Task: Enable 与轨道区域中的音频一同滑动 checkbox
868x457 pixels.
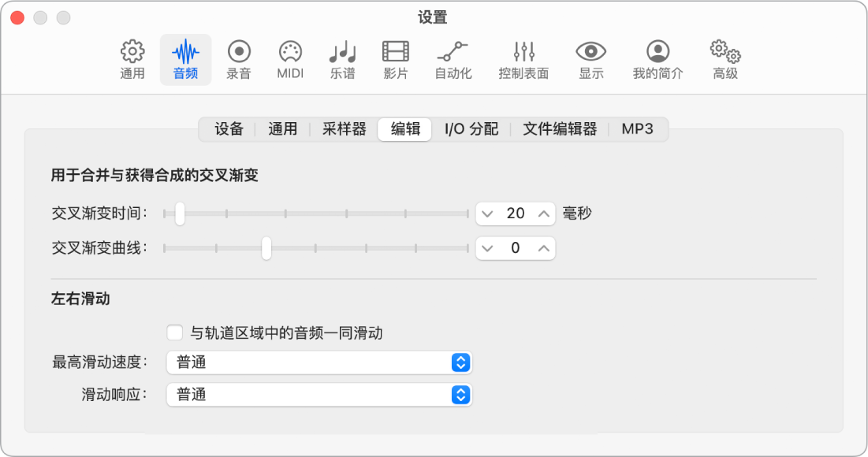Action: tap(175, 333)
